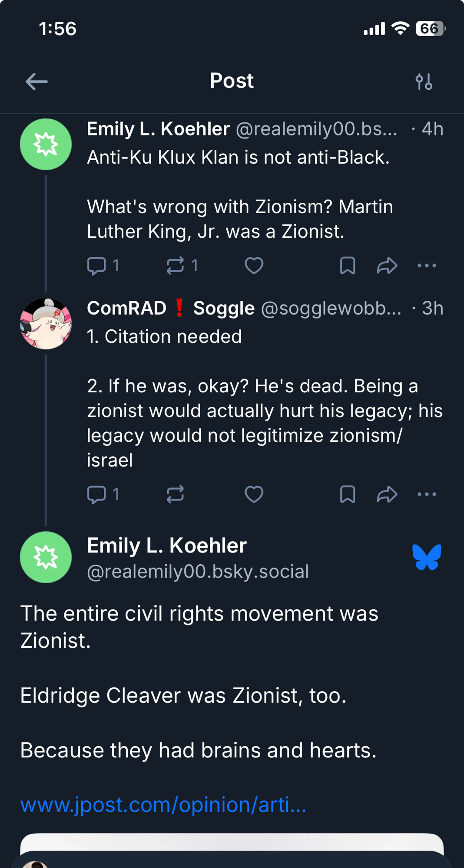
Task: Tap Emily L. Koehler's green avatar at top
Action: 46,144
